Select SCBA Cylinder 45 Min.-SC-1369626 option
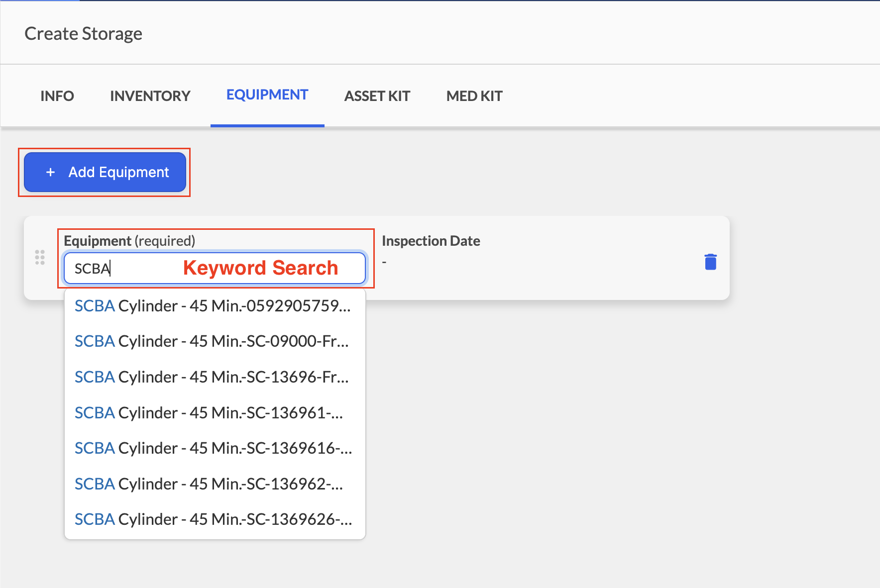 coord(215,519)
